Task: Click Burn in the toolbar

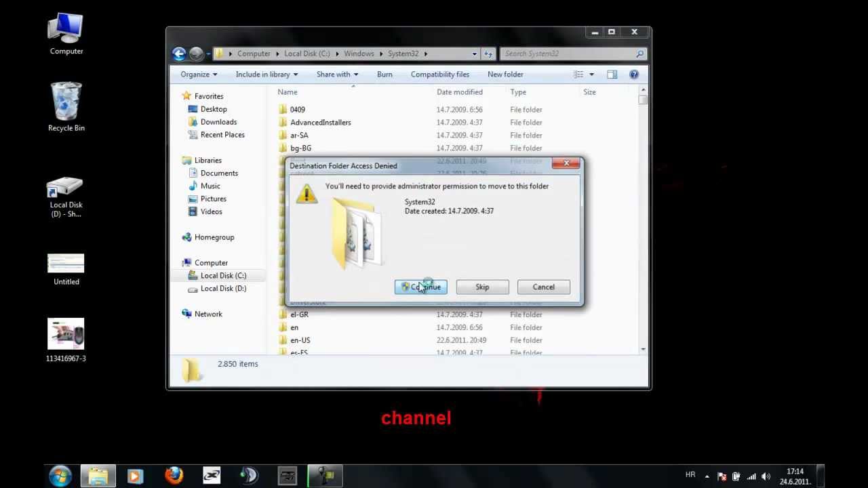Action: pyautogui.click(x=384, y=75)
